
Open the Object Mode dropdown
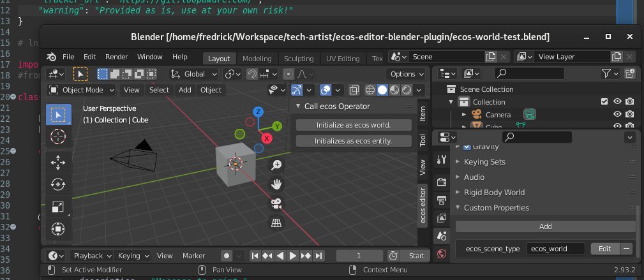pos(82,90)
